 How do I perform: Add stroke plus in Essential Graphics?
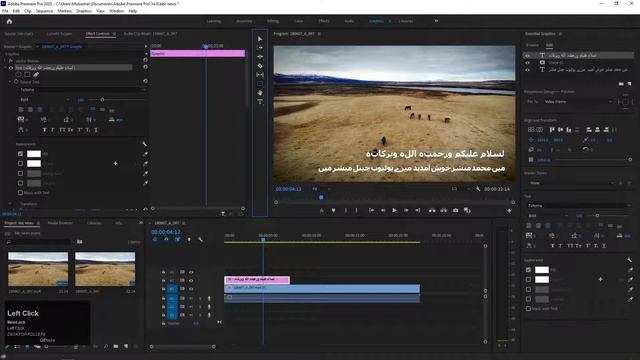pyautogui.click(x=600, y=280)
